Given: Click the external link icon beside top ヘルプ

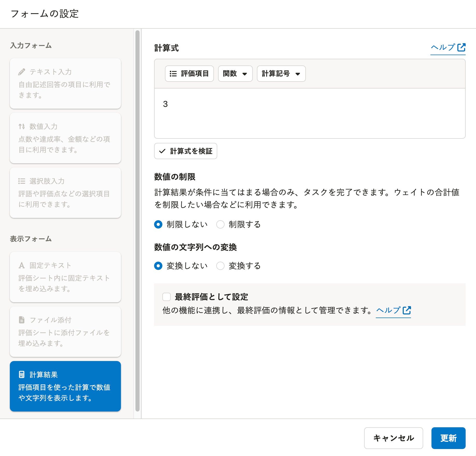Looking at the screenshot, I should click(x=461, y=47).
